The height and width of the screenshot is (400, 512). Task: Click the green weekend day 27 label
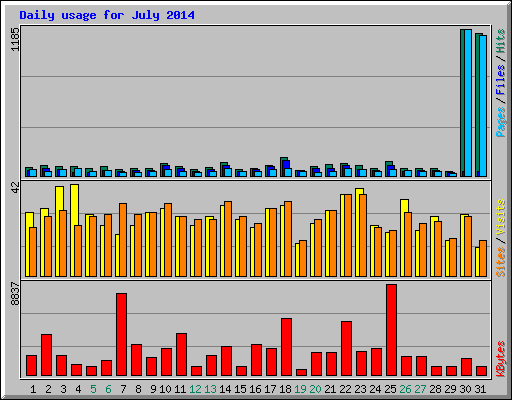pyautogui.click(x=420, y=389)
